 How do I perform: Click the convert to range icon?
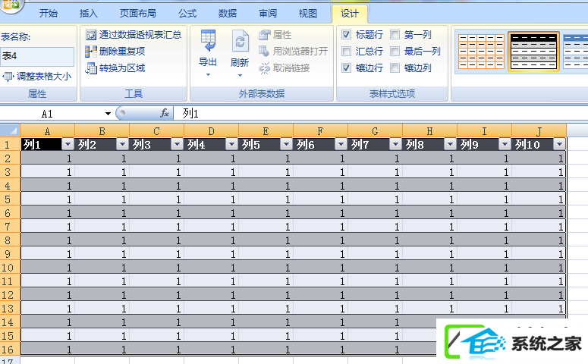click(91, 67)
